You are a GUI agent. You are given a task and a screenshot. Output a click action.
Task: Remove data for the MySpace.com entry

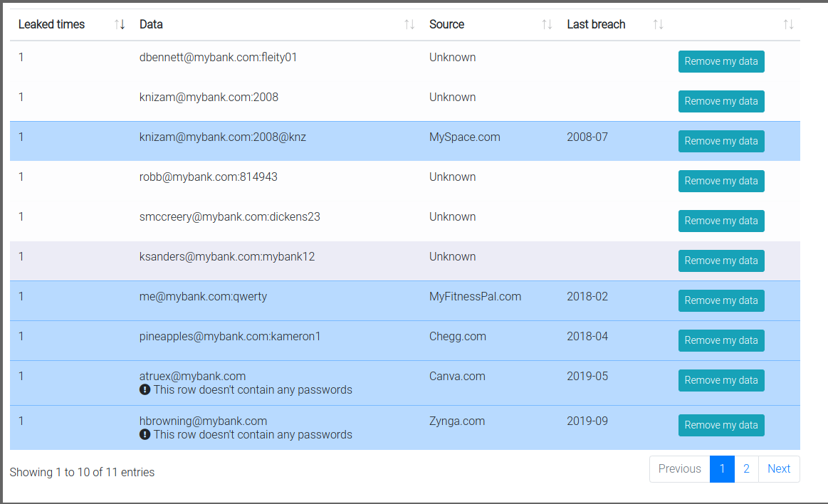pyautogui.click(x=720, y=142)
